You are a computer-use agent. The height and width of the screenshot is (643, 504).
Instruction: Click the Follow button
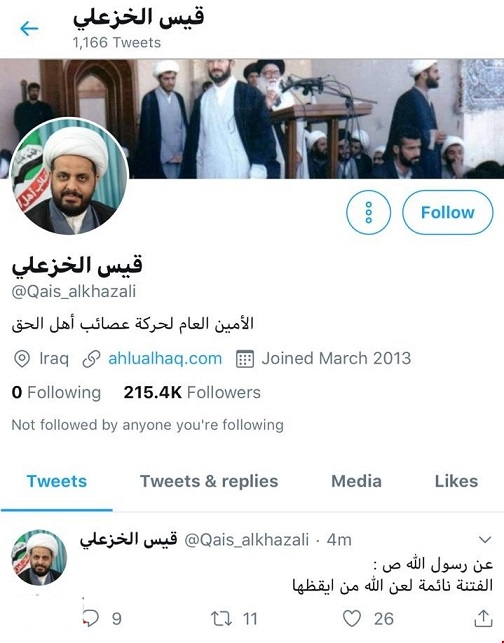pyautogui.click(x=447, y=212)
